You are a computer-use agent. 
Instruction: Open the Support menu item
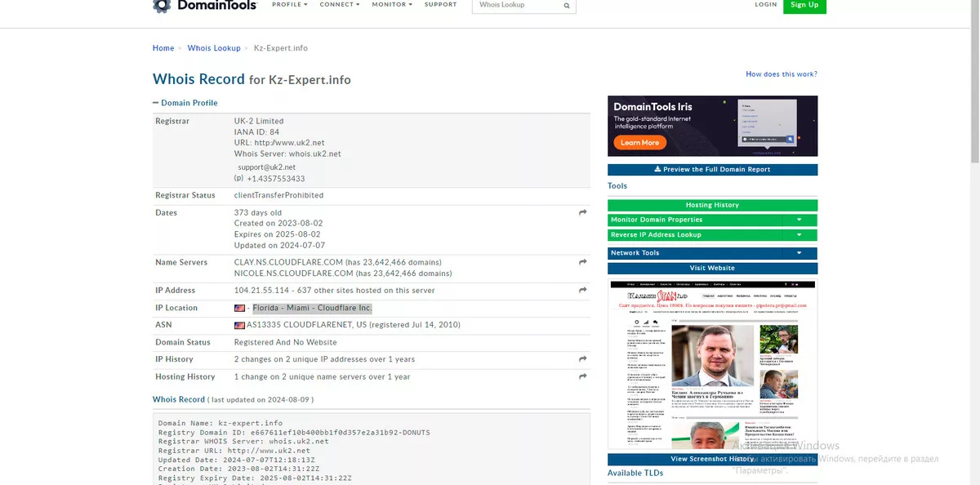(440, 5)
